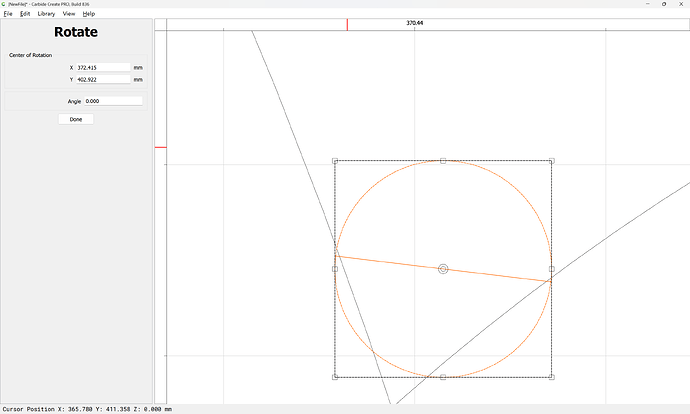Click the top-middle selection handle
This screenshot has height=414, width=690.
pos(443,160)
